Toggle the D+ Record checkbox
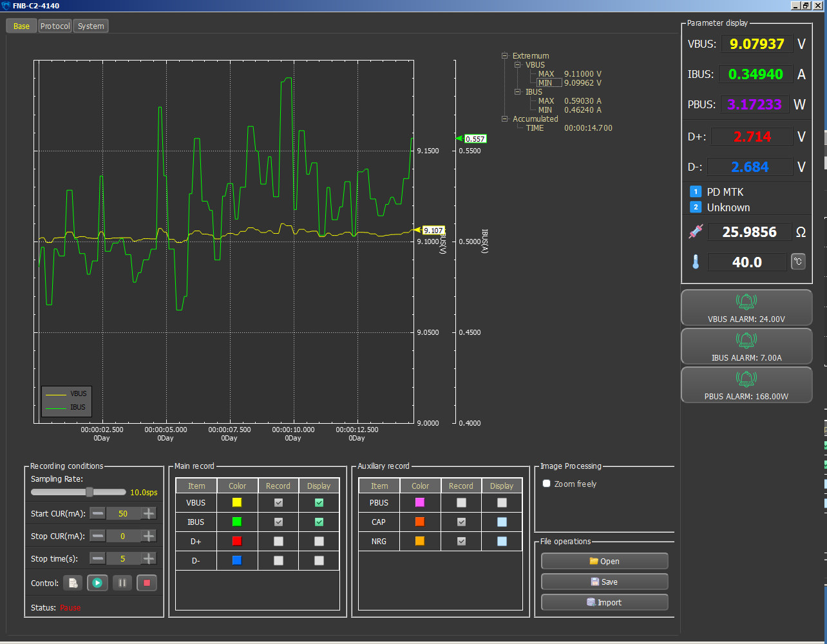 coord(278,542)
